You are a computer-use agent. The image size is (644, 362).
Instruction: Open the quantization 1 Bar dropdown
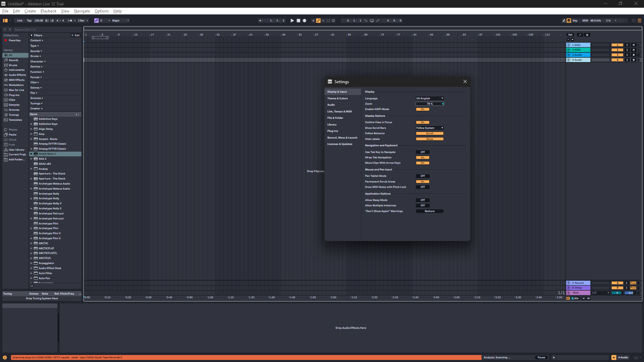coord(83,20)
